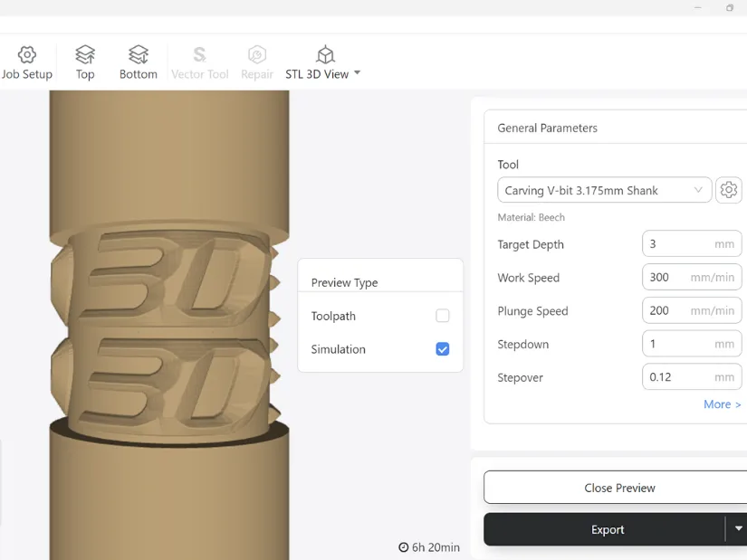Open Job Setup gear icon
This screenshot has width=747, height=560.
click(x=26, y=55)
